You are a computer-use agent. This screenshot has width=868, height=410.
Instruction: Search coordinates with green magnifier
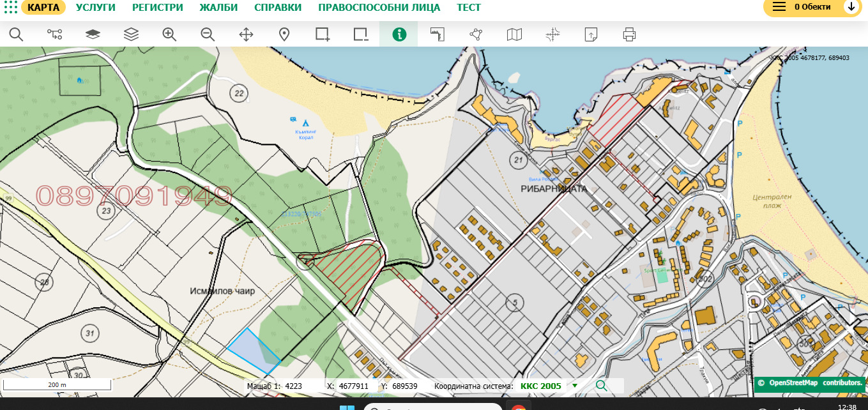click(x=601, y=386)
